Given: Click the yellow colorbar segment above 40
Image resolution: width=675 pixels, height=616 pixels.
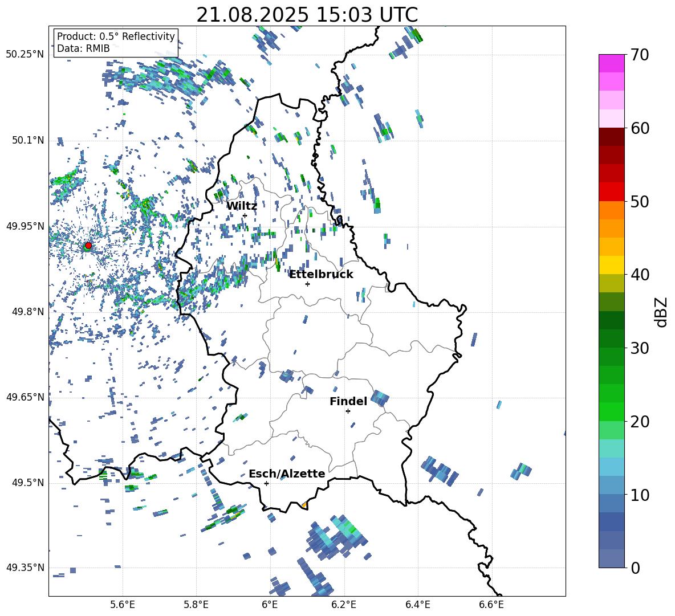Looking at the screenshot, I should click(x=611, y=265).
